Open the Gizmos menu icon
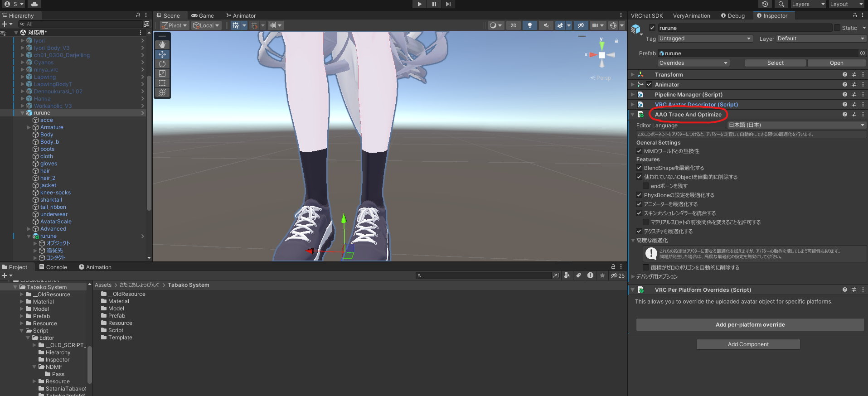This screenshot has width=868, height=396. (613, 25)
